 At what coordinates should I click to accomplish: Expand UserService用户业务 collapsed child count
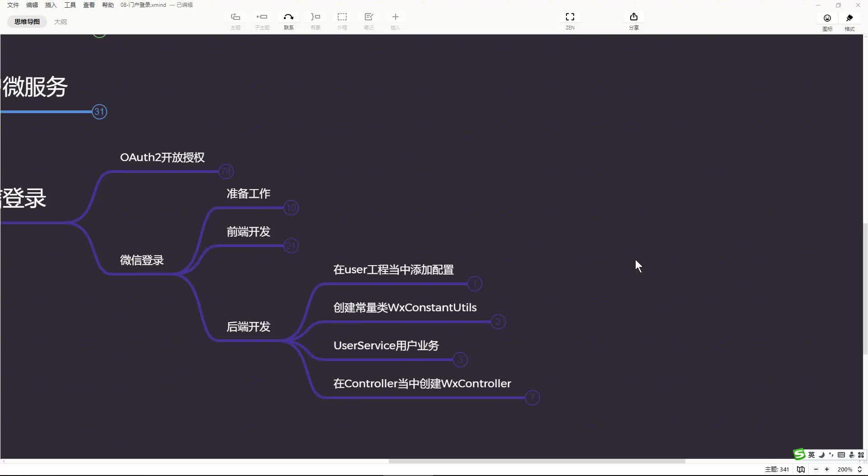[x=460, y=360]
